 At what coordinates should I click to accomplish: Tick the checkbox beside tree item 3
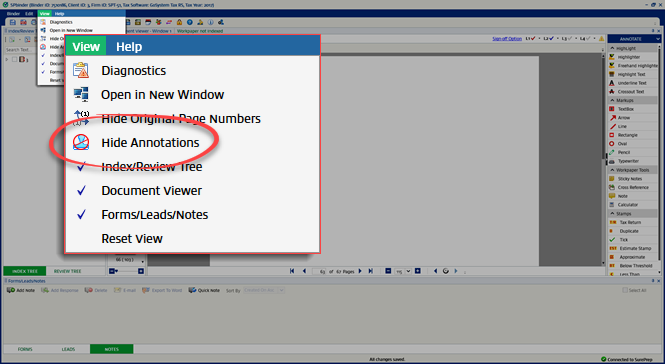pyautogui.click(x=15, y=59)
